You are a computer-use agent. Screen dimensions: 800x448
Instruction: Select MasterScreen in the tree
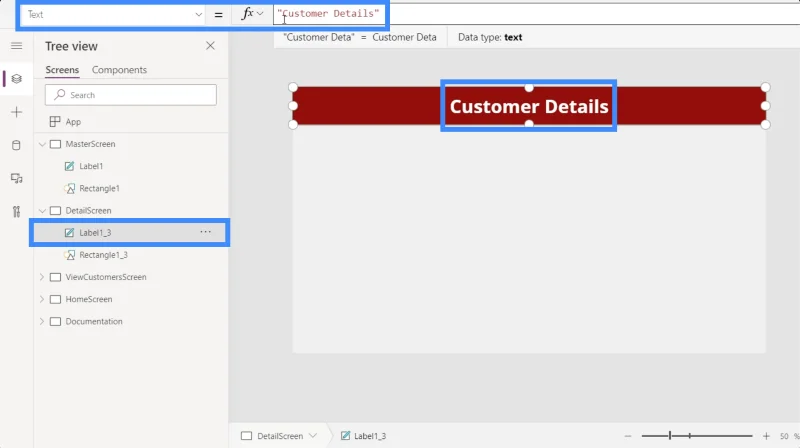tap(90, 144)
